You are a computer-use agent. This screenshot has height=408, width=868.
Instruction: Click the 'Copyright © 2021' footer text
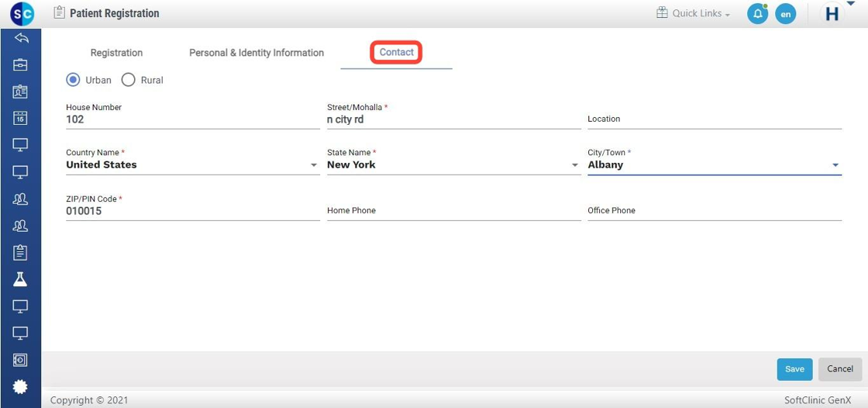tap(89, 399)
